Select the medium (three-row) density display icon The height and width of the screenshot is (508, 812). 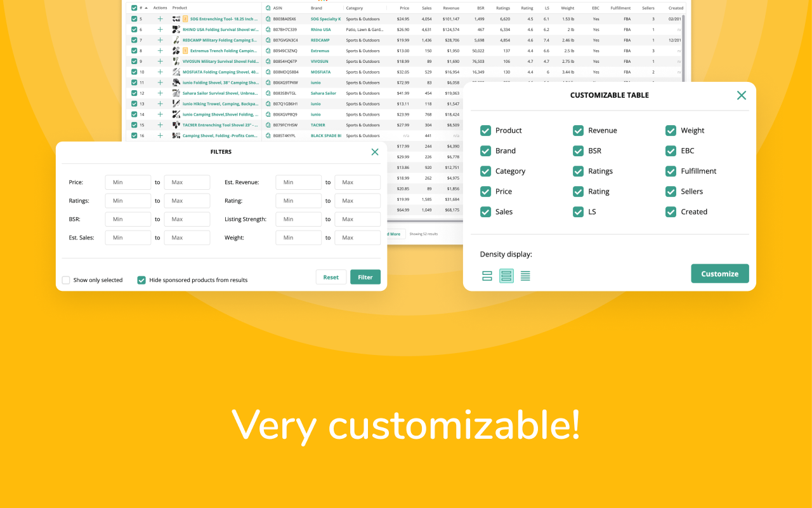coord(506,276)
